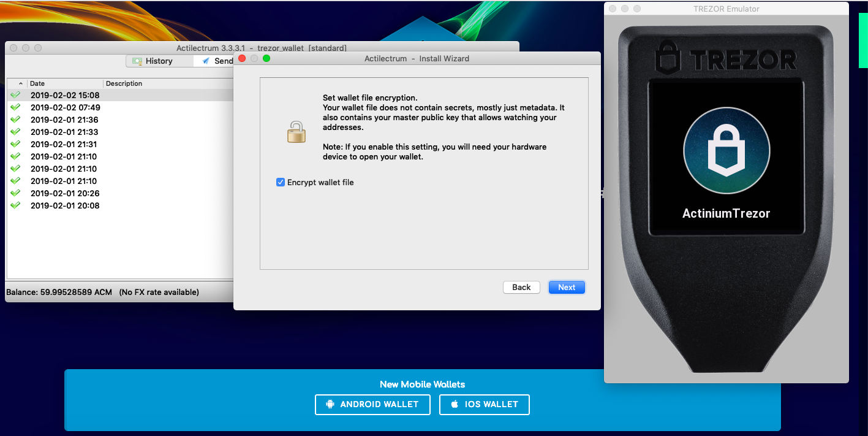Viewport: 868px width, 436px height.
Task: Close the Install Wizard with red button
Action: pyautogui.click(x=241, y=59)
